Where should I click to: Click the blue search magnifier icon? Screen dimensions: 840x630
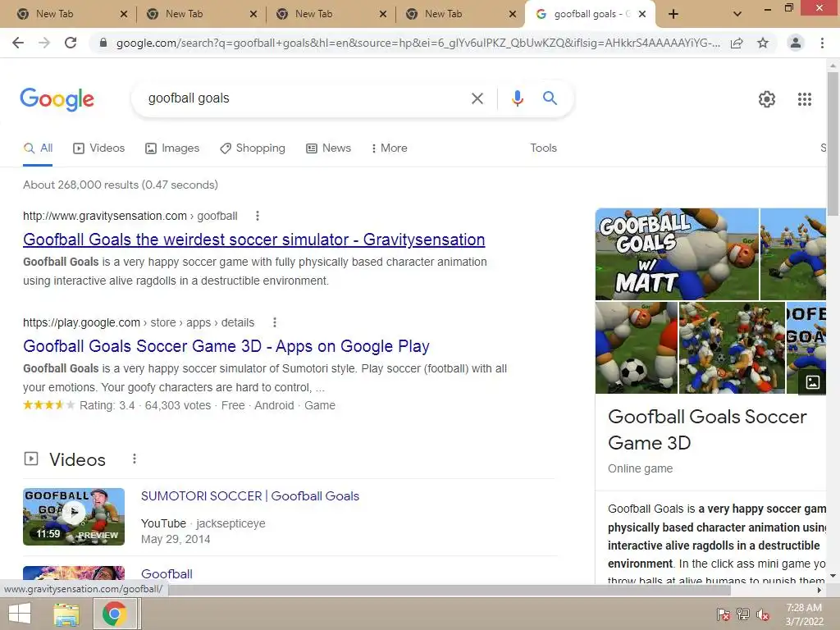pyautogui.click(x=550, y=98)
